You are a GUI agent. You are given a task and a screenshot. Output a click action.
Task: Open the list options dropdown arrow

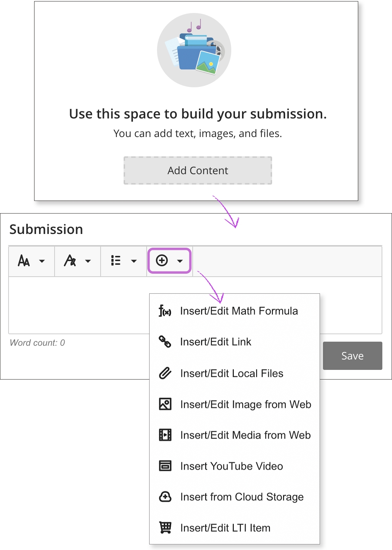point(134,261)
